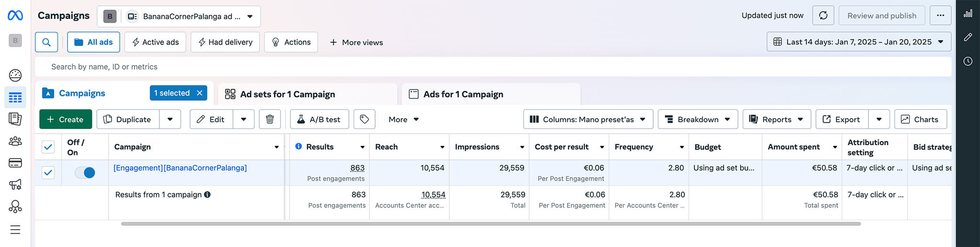This screenshot has width=980, height=247.
Task: Start an A/B test
Action: tap(319, 119)
